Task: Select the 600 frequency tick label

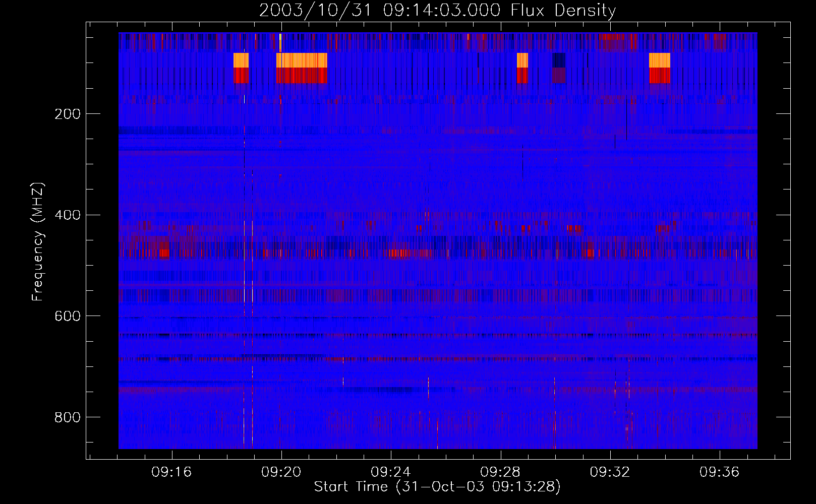Action: [x=68, y=316]
